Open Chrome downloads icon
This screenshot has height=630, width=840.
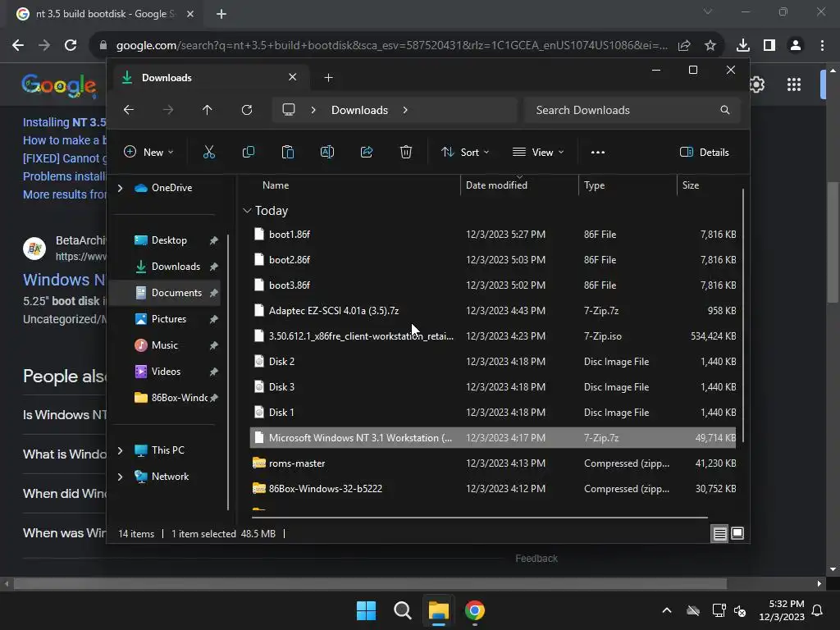[x=743, y=46]
